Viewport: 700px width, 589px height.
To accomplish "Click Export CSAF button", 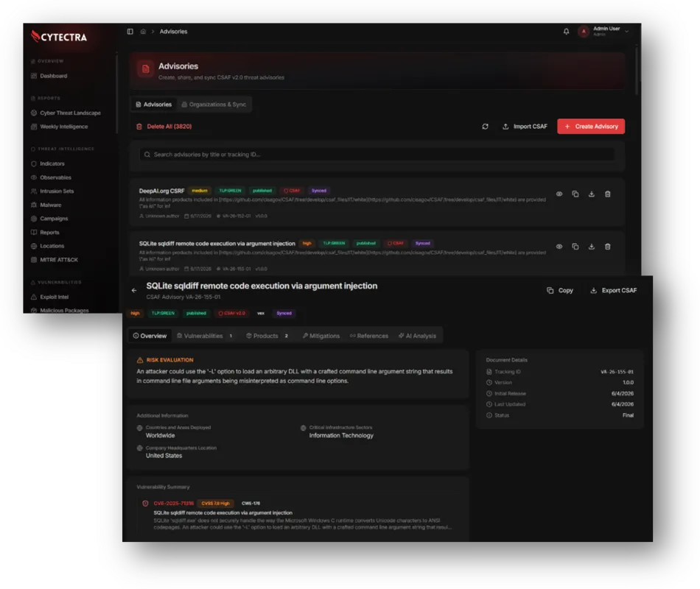I will [614, 291].
